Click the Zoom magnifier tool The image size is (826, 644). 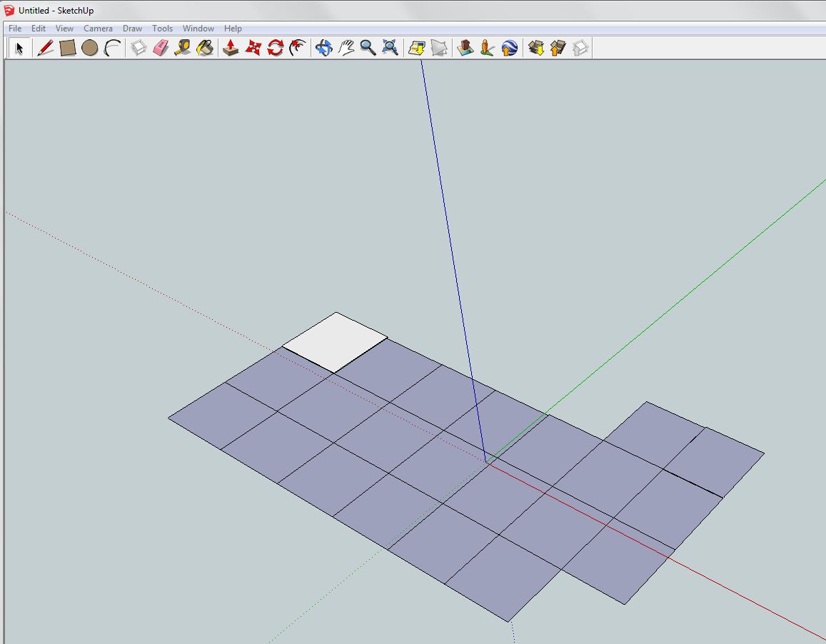point(368,48)
